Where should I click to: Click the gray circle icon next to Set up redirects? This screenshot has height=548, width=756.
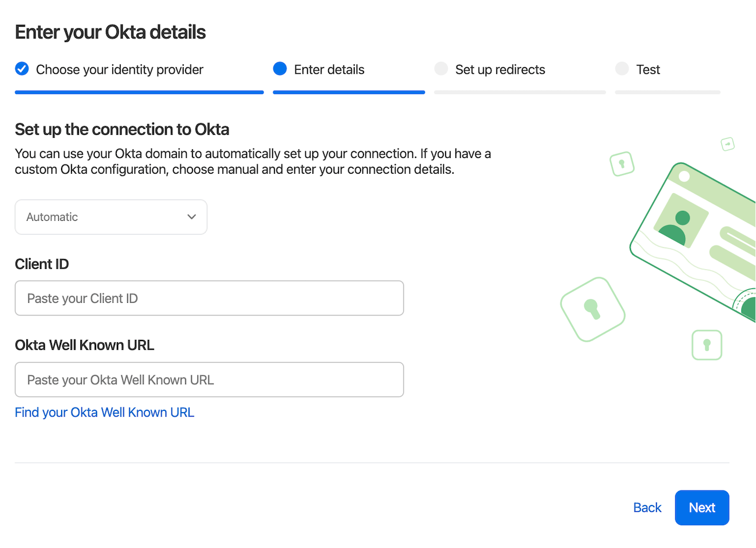tap(441, 69)
